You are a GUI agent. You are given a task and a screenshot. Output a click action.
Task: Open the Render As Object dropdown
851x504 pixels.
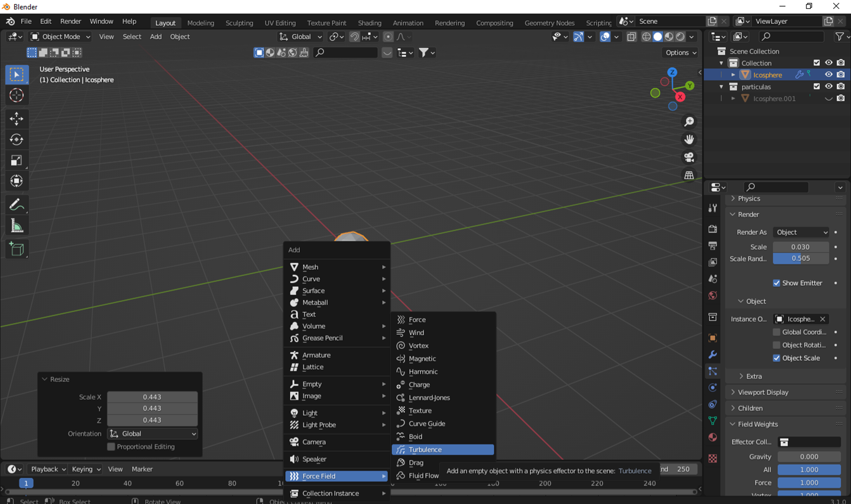[801, 232]
